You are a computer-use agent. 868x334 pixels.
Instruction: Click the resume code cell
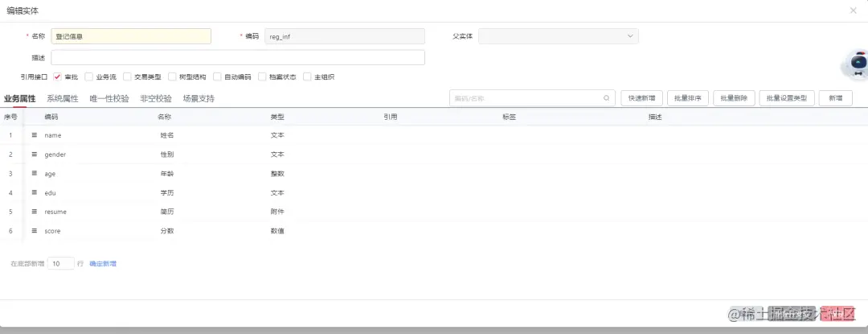(x=56, y=212)
